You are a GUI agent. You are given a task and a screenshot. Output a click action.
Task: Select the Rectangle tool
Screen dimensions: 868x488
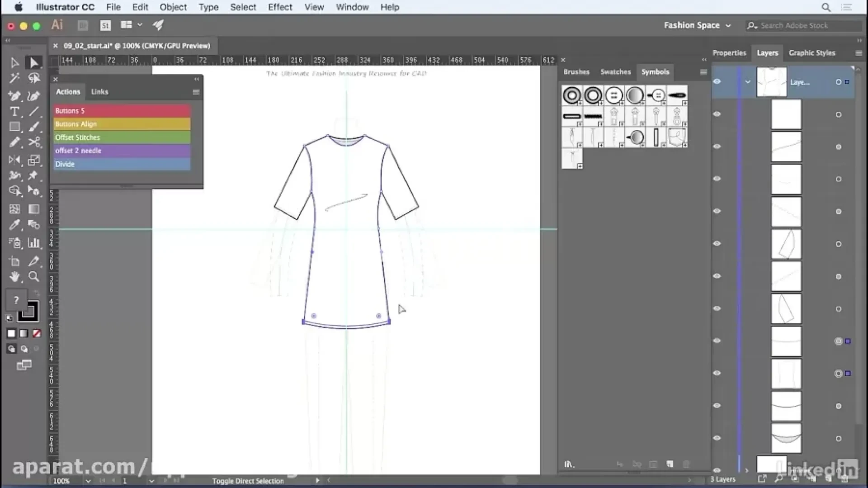pos(14,127)
